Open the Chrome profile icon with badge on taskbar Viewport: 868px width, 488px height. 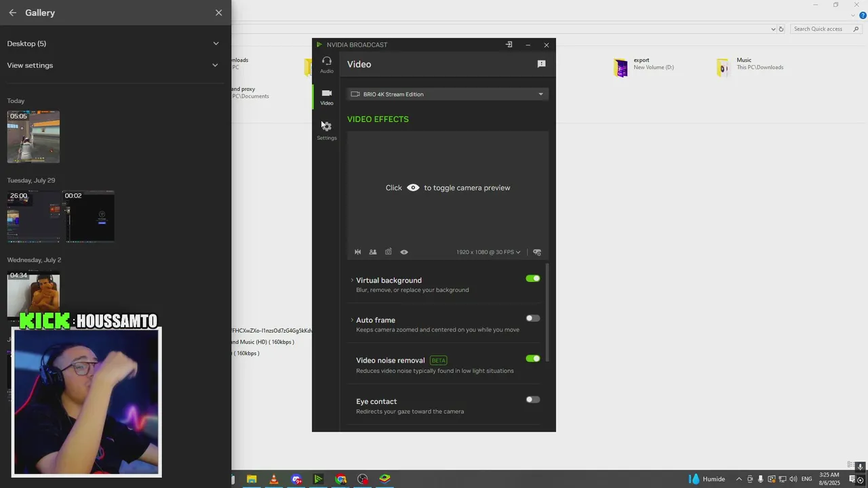(x=296, y=479)
